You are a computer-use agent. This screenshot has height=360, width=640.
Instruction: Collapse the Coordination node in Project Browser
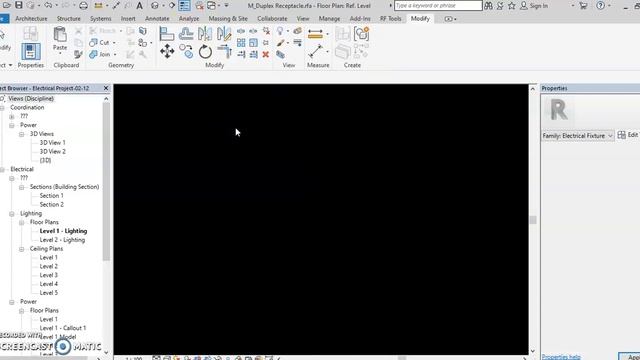[x=2, y=108]
